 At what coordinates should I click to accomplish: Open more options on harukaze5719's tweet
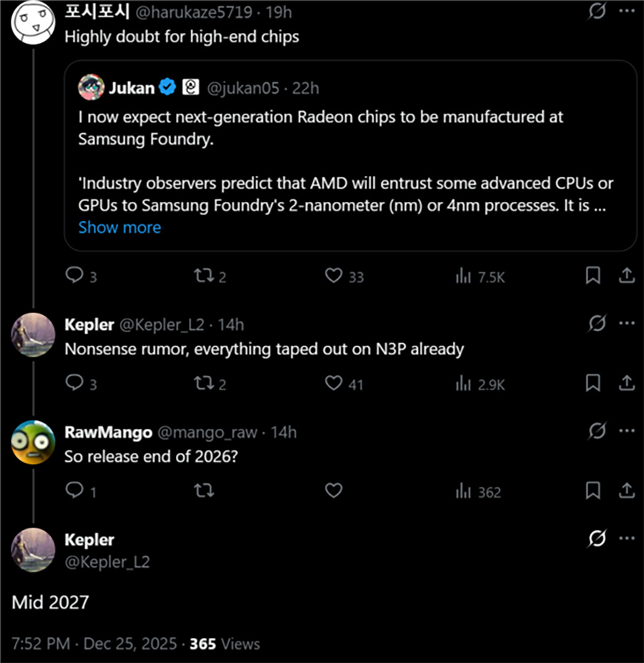(627, 12)
